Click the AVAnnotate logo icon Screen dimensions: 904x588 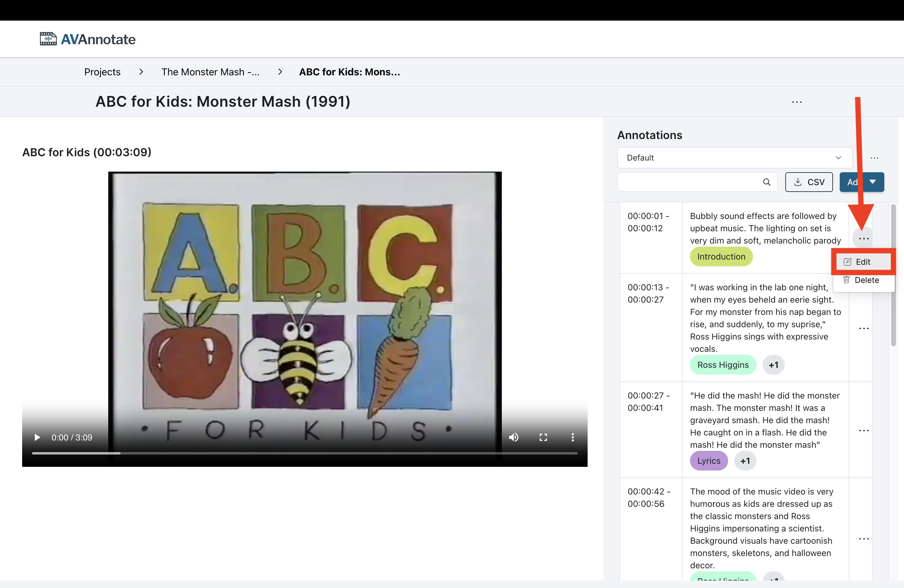click(48, 39)
